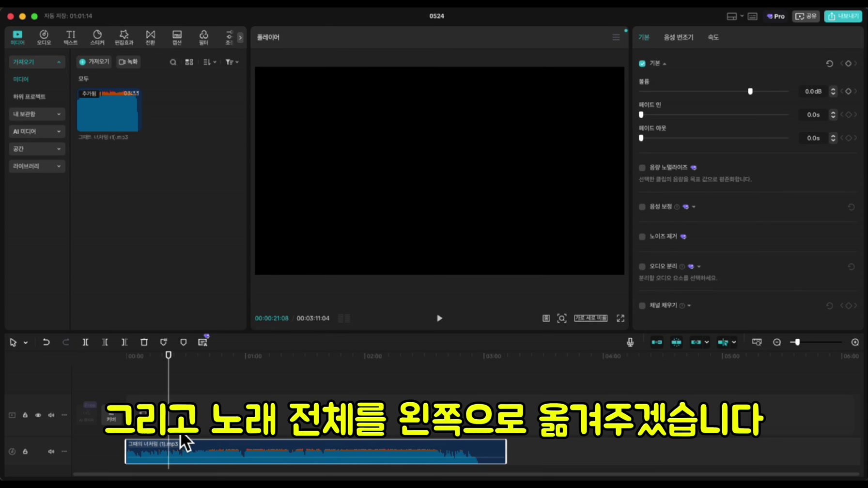Viewport: 868px width, 488px height.
Task: Uncheck the 기본 checkbox
Action: coord(642,63)
